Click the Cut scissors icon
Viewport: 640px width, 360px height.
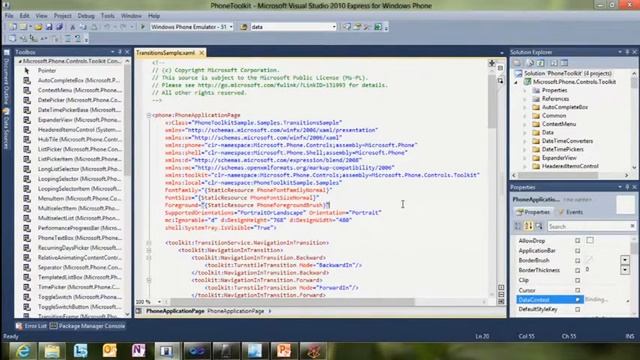tap(73, 27)
